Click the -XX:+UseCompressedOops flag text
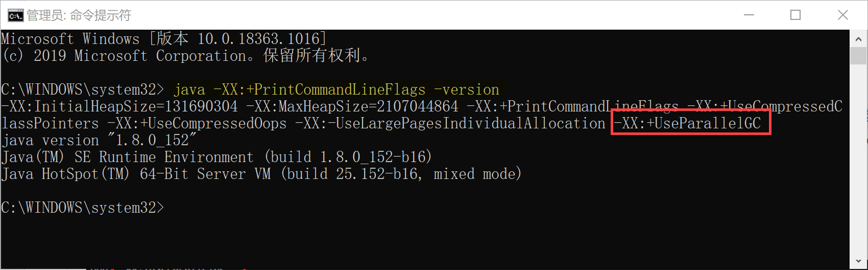868x270 pixels. [197, 124]
